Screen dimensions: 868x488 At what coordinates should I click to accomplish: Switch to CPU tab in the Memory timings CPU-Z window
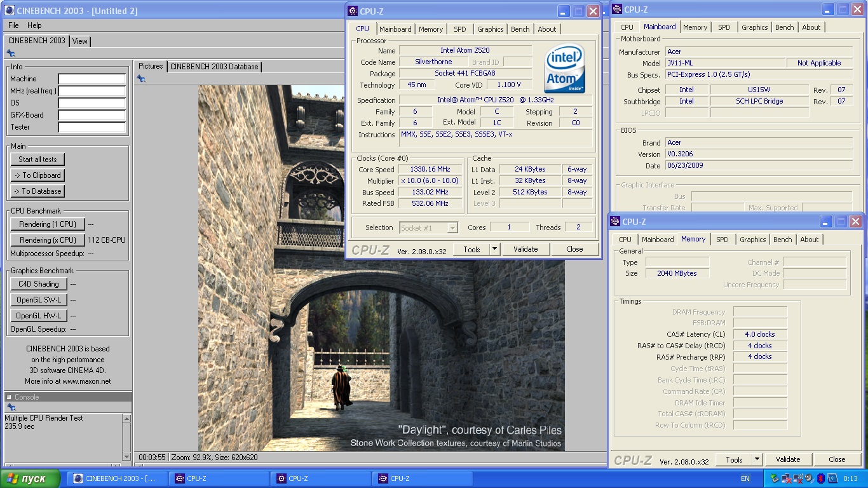point(625,240)
